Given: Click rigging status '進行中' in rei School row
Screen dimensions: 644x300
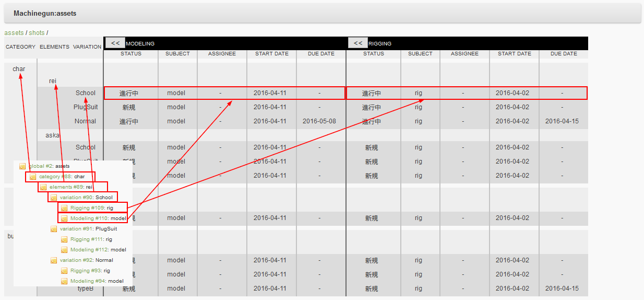Looking at the screenshot, I should tap(372, 93).
